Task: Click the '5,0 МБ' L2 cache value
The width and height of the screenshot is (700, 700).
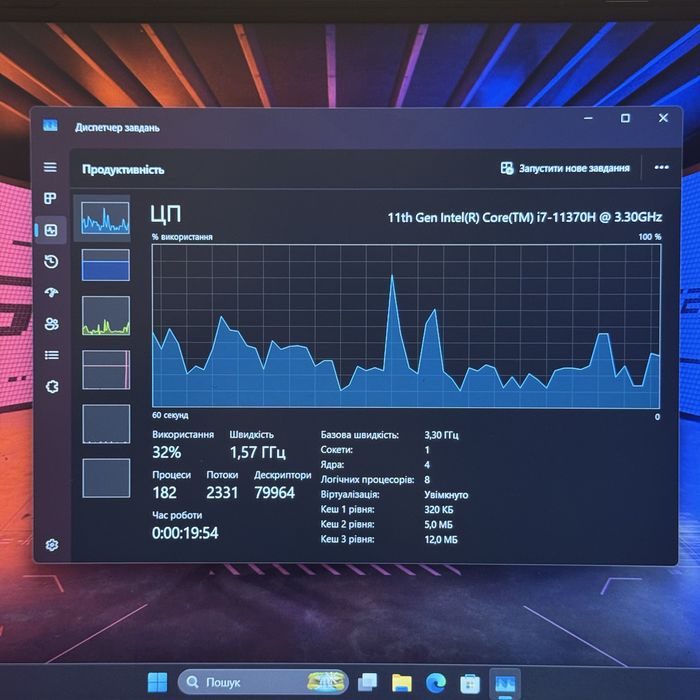Action: [x=438, y=525]
